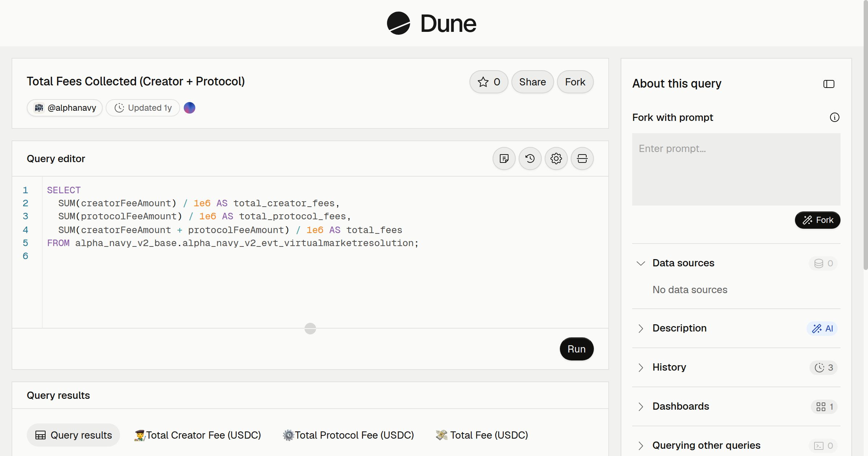868x456 pixels.
Task: Click the Share button
Action: [x=532, y=82]
